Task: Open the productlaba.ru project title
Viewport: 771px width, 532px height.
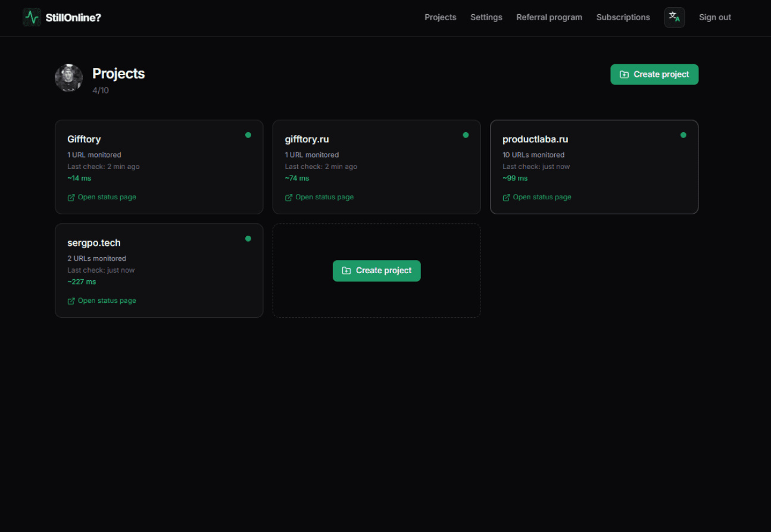Action: click(x=535, y=139)
